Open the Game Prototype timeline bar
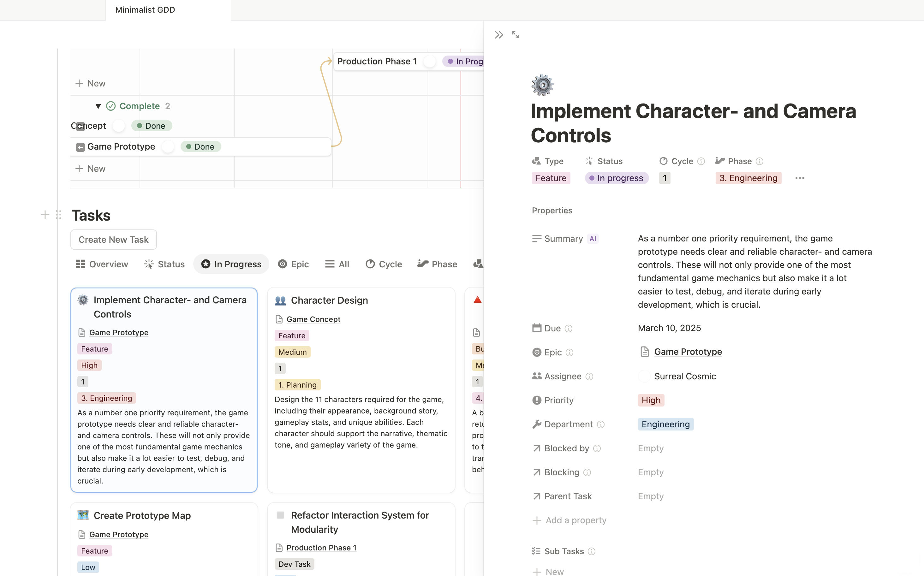This screenshot has width=924, height=576. tap(201, 147)
